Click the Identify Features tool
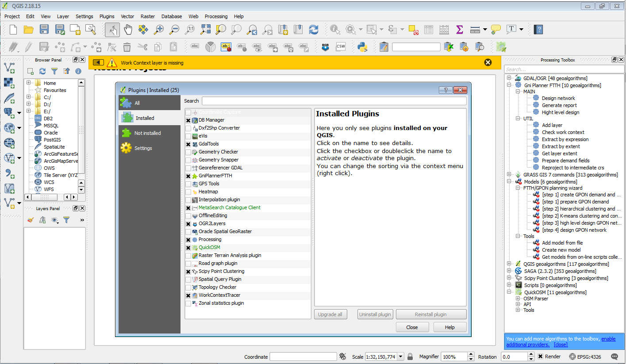 [x=335, y=30]
